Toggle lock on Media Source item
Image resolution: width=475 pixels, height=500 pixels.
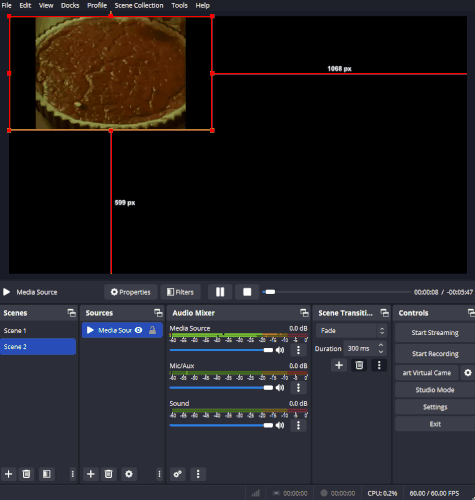coord(152,330)
